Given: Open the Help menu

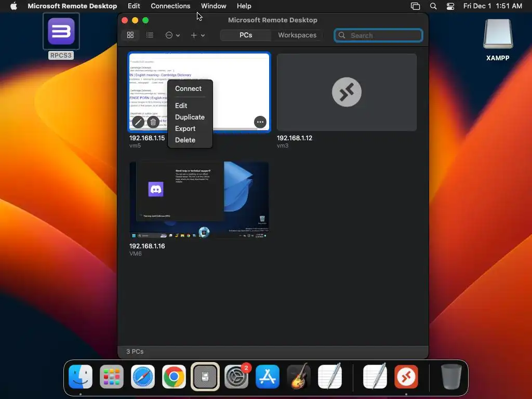Looking at the screenshot, I should [x=244, y=6].
